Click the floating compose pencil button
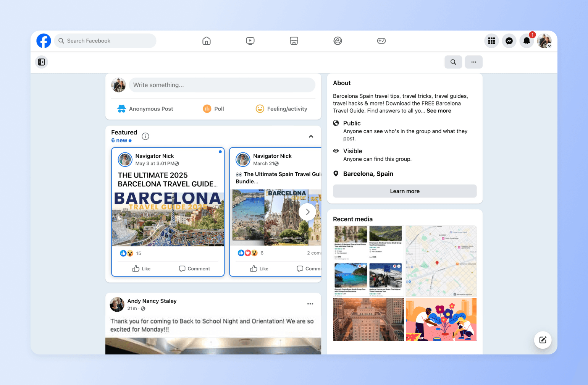588x385 pixels. coord(543,340)
